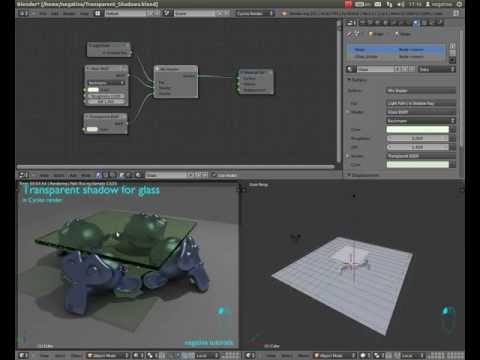This screenshot has width=480, height=360.
Task: Select the highlighted first material slot
Action: click(x=397, y=49)
